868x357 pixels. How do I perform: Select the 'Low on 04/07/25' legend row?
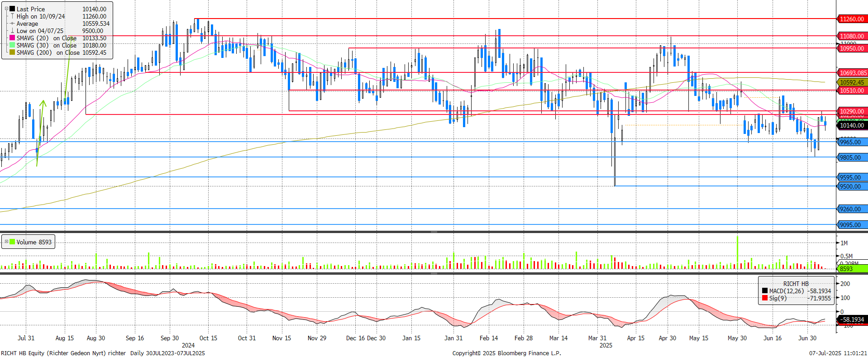click(40, 31)
